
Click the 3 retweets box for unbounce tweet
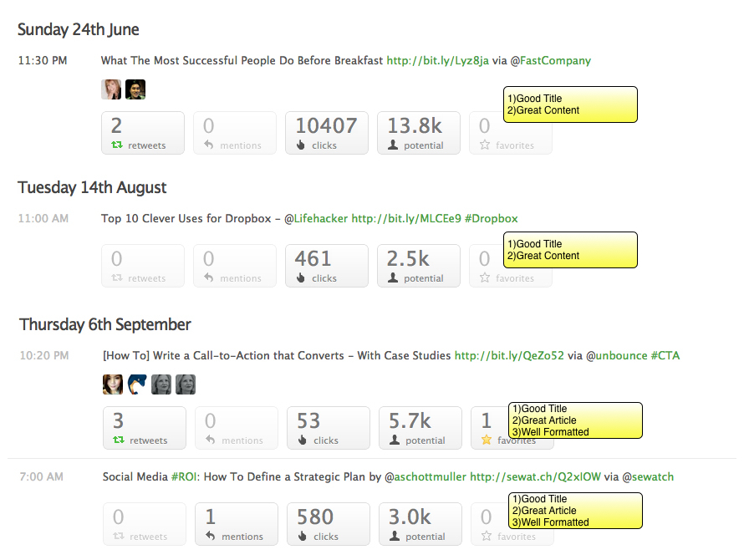coord(145,428)
